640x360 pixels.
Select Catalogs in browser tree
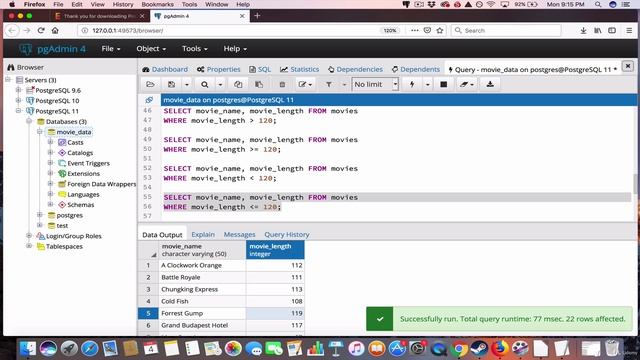80,153
